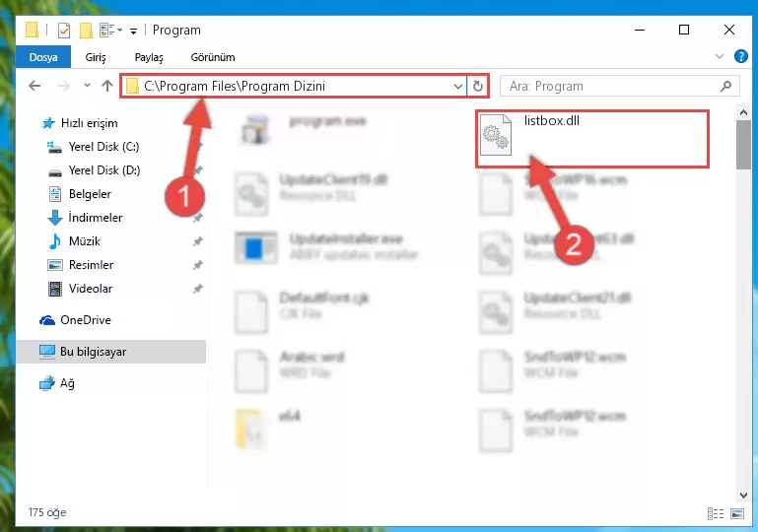Viewport: 758px width, 532px height.
Task: Click the pin icon beside Videolar
Action: (x=197, y=289)
